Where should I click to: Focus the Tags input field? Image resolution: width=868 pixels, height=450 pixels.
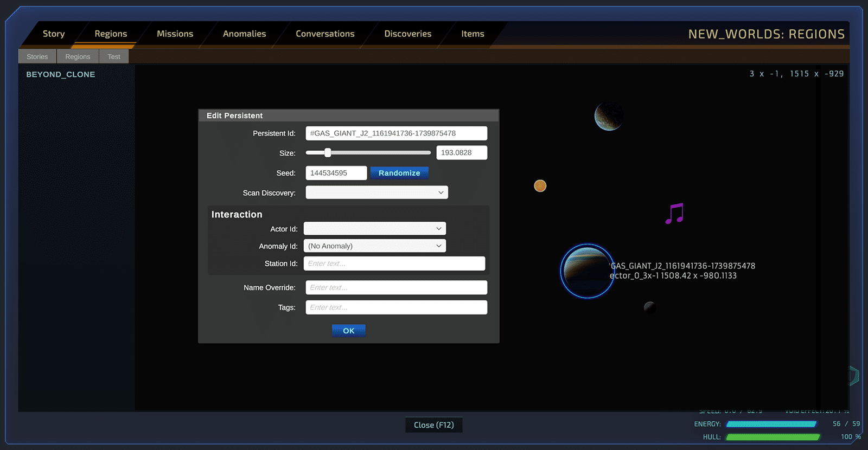pyautogui.click(x=397, y=307)
